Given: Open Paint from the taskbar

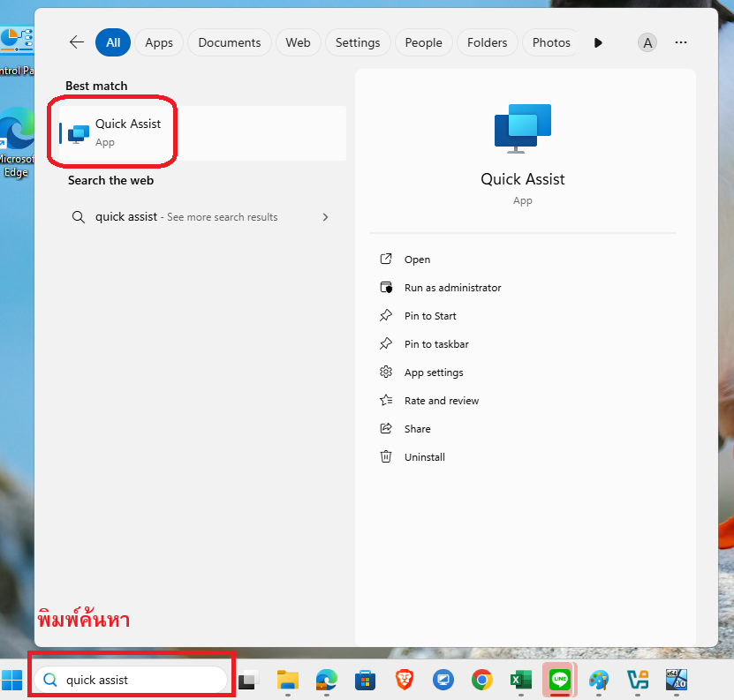Looking at the screenshot, I should point(599,680).
